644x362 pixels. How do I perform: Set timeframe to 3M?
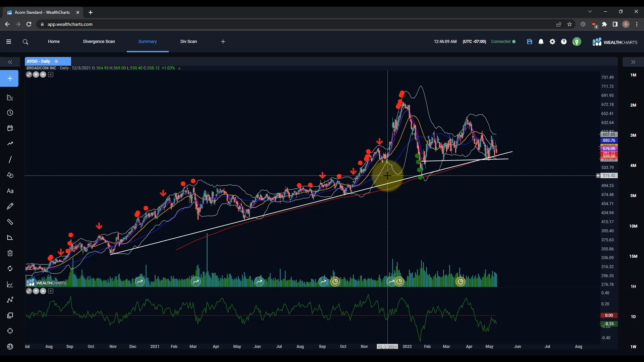(633, 135)
